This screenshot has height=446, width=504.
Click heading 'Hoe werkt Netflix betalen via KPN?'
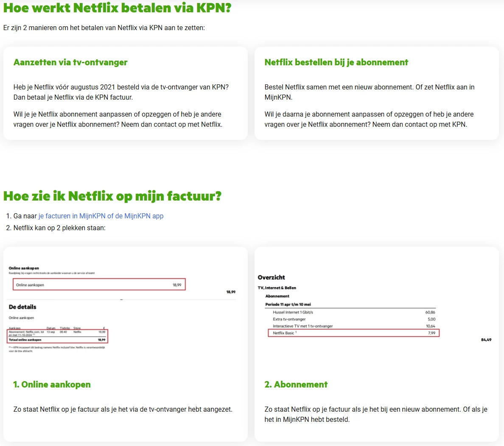point(118,8)
